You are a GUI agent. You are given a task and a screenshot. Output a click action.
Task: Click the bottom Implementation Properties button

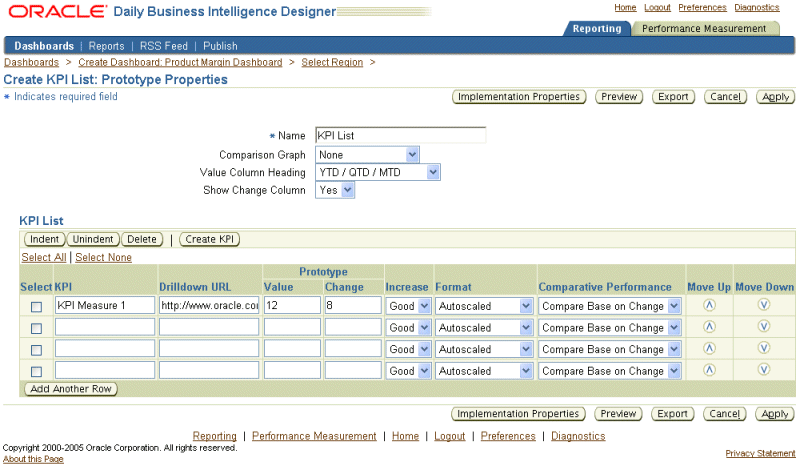[518, 414]
